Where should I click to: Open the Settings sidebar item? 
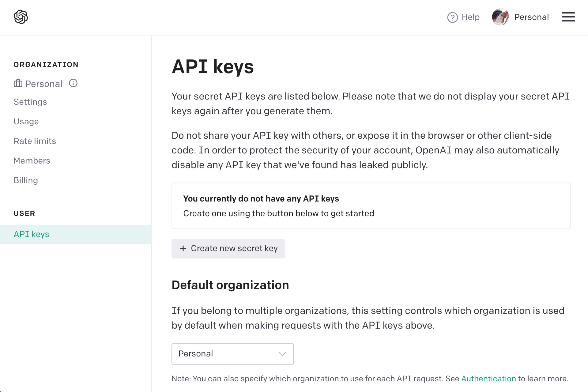pyautogui.click(x=30, y=102)
